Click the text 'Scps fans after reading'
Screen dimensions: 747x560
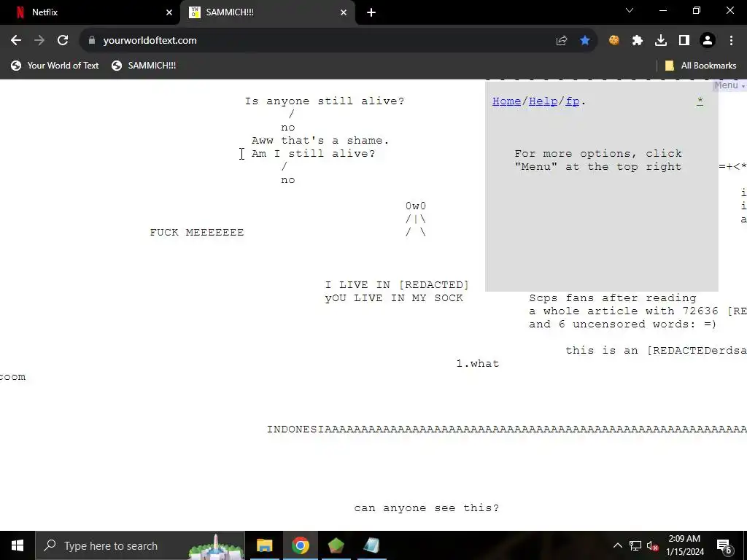pyautogui.click(x=613, y=298)
